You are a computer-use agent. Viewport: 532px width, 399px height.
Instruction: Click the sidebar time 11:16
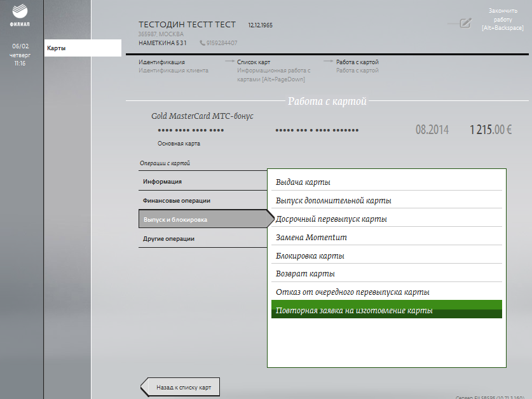pos(20,64)
